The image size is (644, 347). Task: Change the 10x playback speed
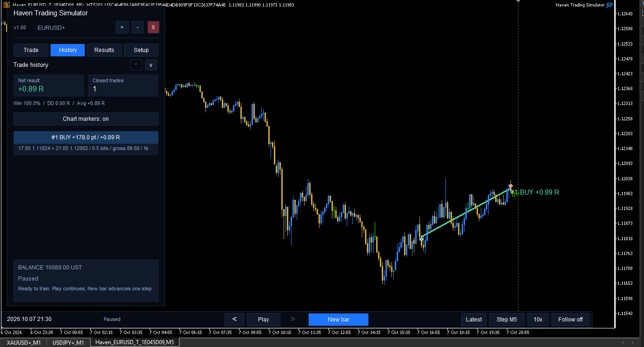(x=538, y=320)
